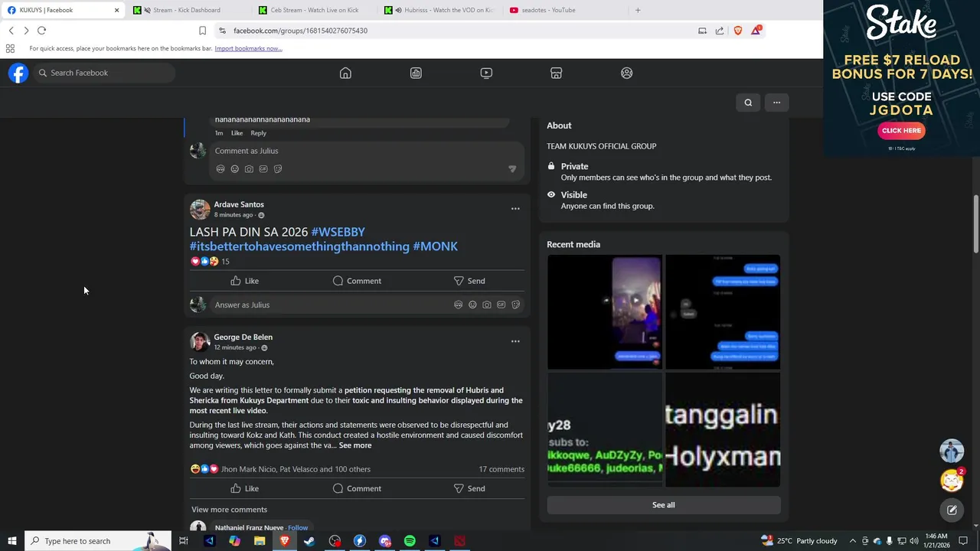
Task: Click 'Import bookmarks now...' link
Action: tap(248, 48)
